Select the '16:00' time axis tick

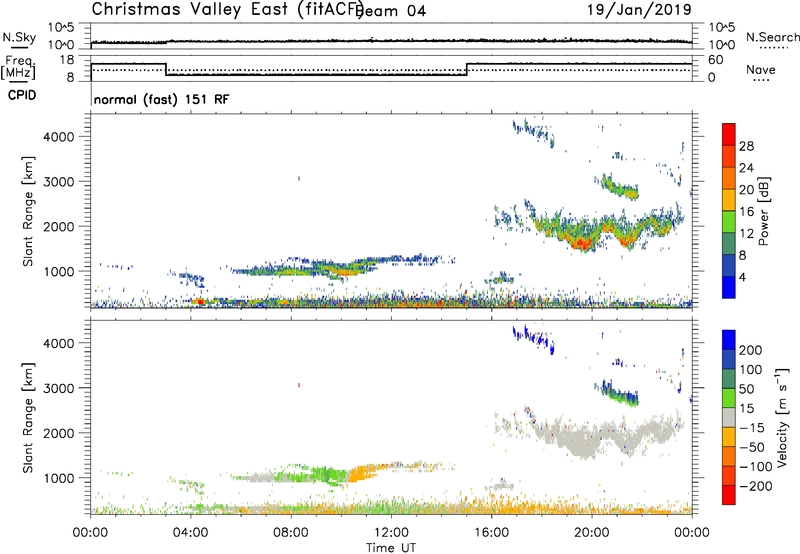pyautogui.click(x=491, y=533)
